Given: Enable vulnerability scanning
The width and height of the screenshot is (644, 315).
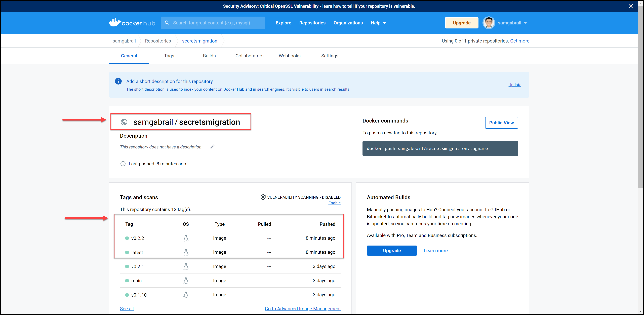Looking at the screenshot, I should (x=335, y=203).
